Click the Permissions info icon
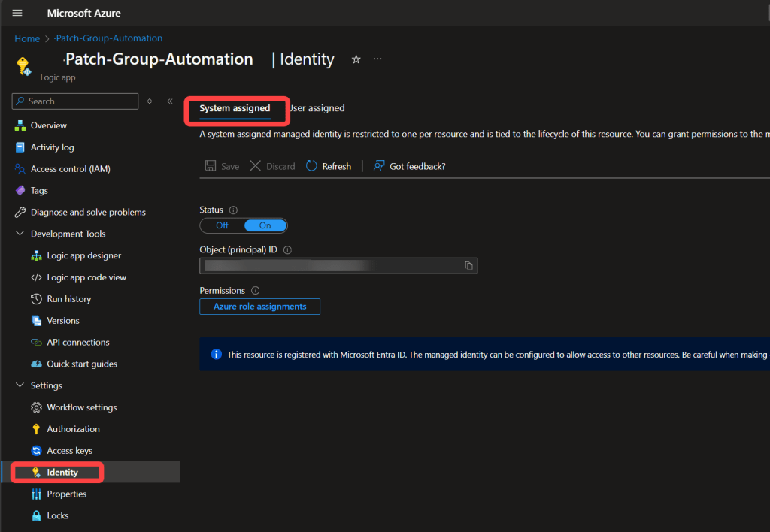770x532 pixels. (255, 291)
